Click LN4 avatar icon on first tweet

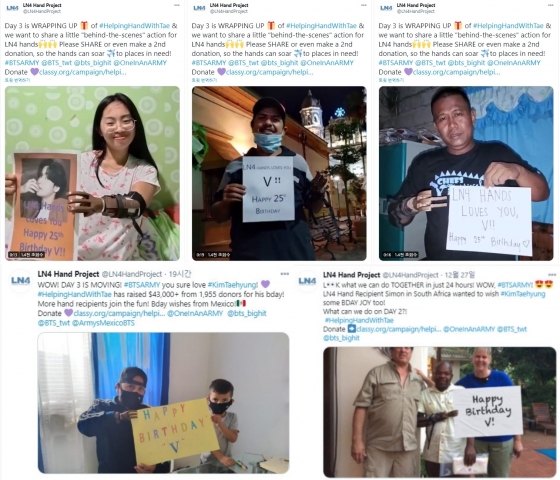(x=12, y=8)
